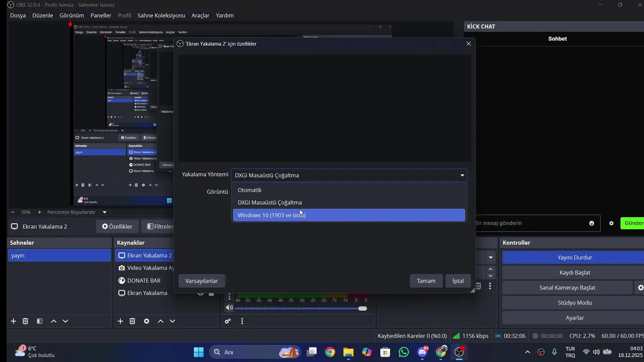Select DONATE BAR source

pos(144,281)
